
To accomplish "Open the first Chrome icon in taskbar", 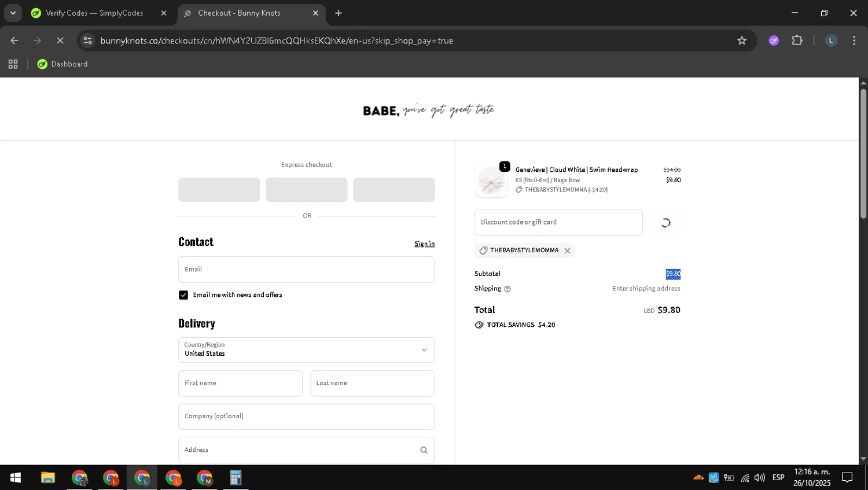I will point(79,478).
